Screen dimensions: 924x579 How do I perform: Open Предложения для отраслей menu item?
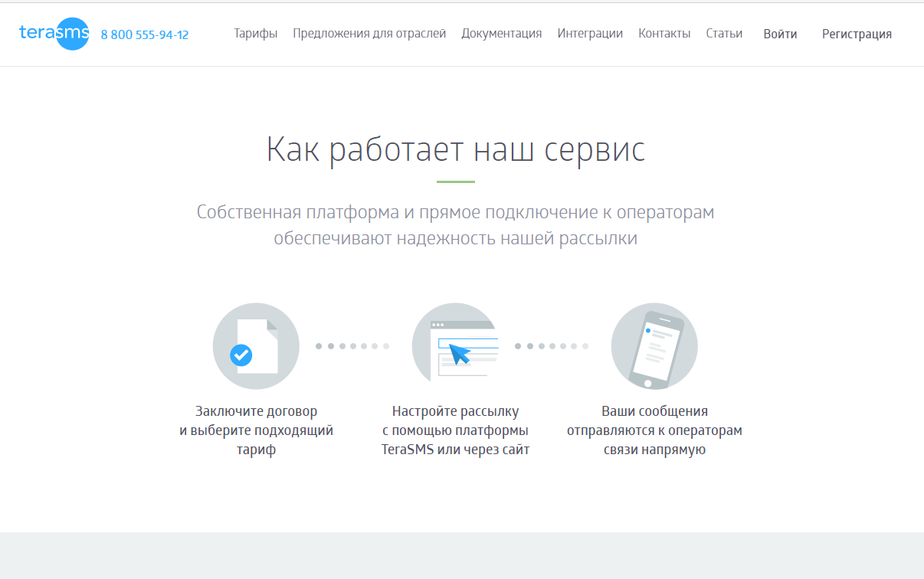369,34
